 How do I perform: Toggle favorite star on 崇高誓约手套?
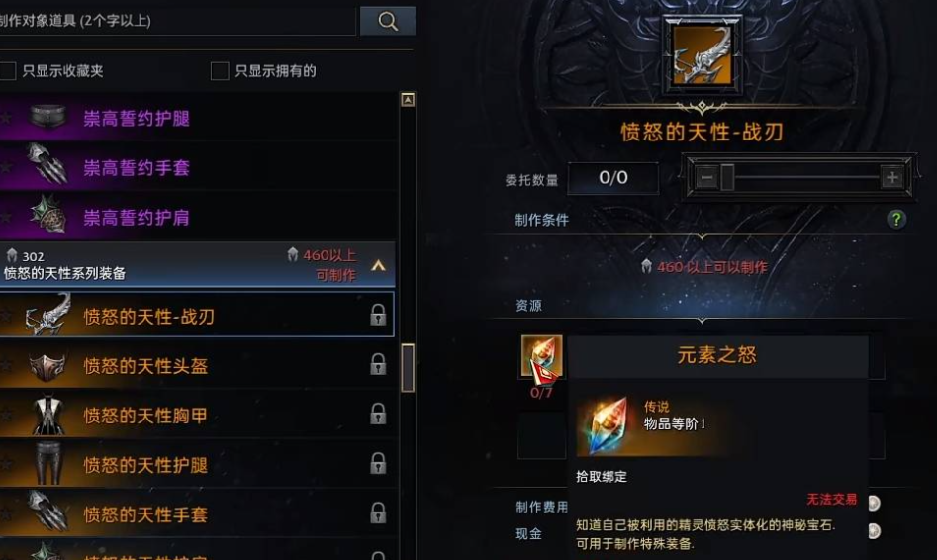pos(5,167)
